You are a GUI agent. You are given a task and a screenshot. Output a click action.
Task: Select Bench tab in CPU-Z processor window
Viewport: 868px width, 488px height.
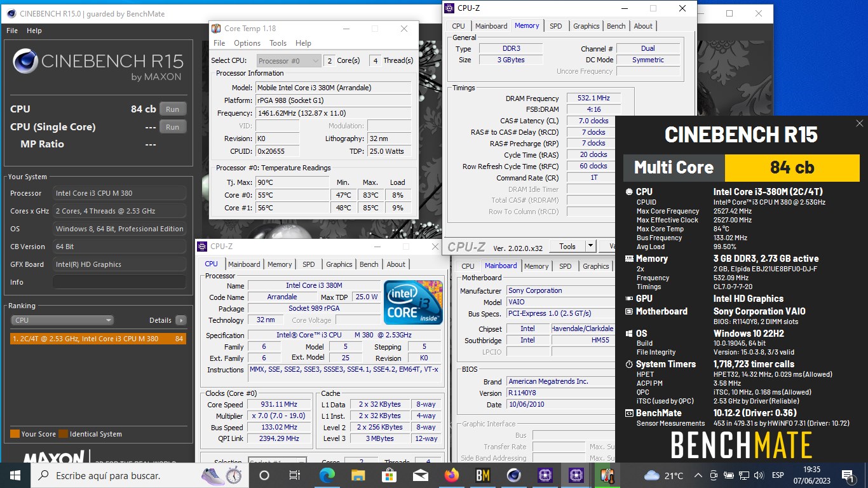(369, 264)
